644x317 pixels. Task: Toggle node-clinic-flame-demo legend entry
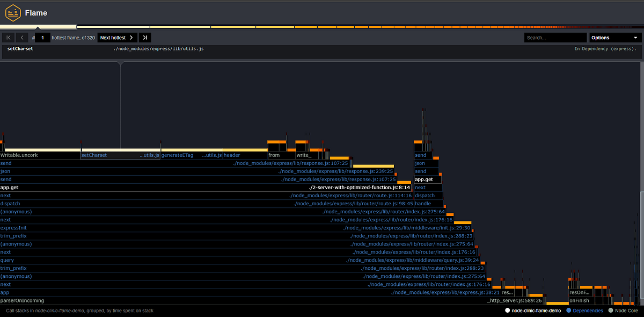[533, 311]
